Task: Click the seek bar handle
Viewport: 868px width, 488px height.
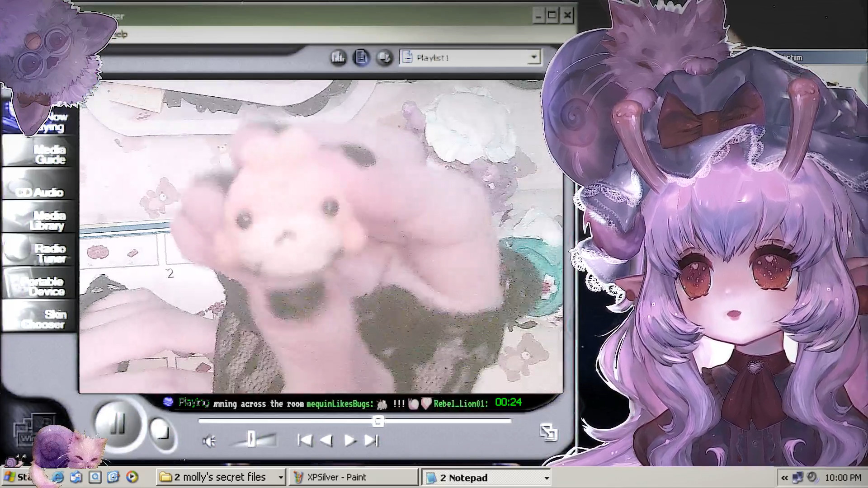Action: pos(378,421)
